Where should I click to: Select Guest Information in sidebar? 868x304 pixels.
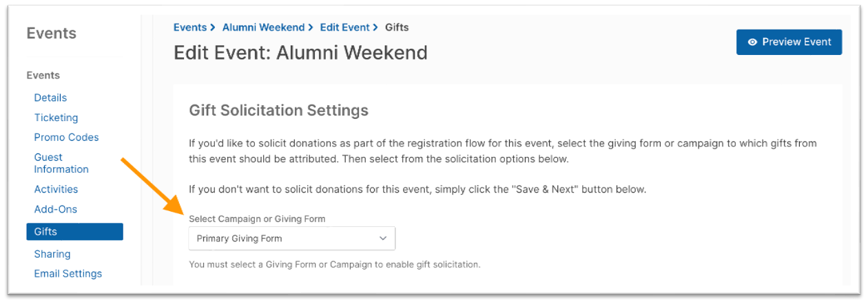(61, 163)
